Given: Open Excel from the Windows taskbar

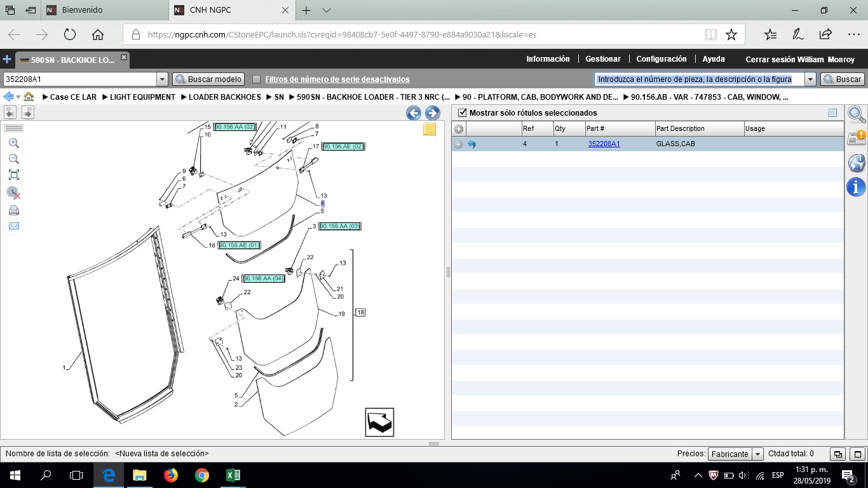Looking at the screenshot, I should [x=233, y=475].
